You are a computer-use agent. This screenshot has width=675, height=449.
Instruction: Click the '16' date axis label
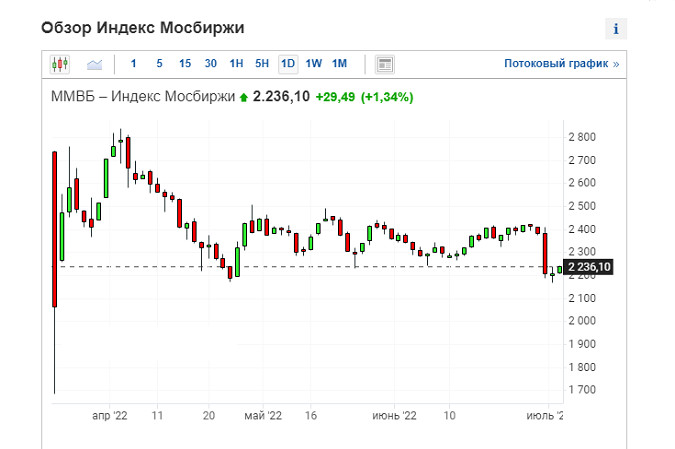[311, 416]
